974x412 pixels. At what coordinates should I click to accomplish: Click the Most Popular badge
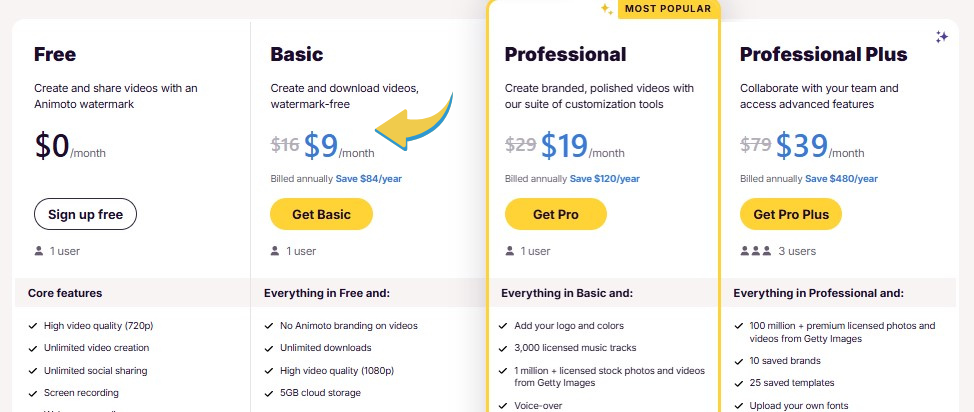pos(668,9)
